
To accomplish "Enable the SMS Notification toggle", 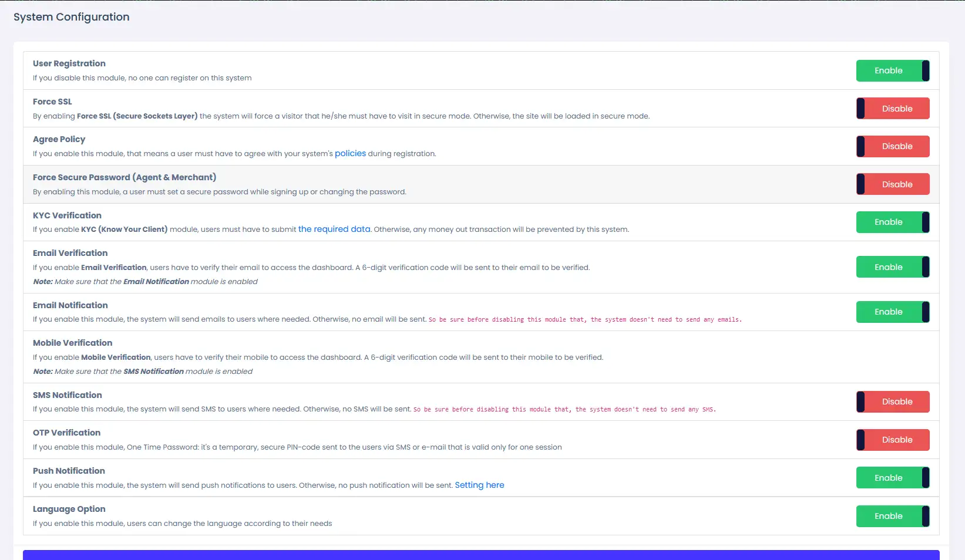I will [x=893, y=402].
